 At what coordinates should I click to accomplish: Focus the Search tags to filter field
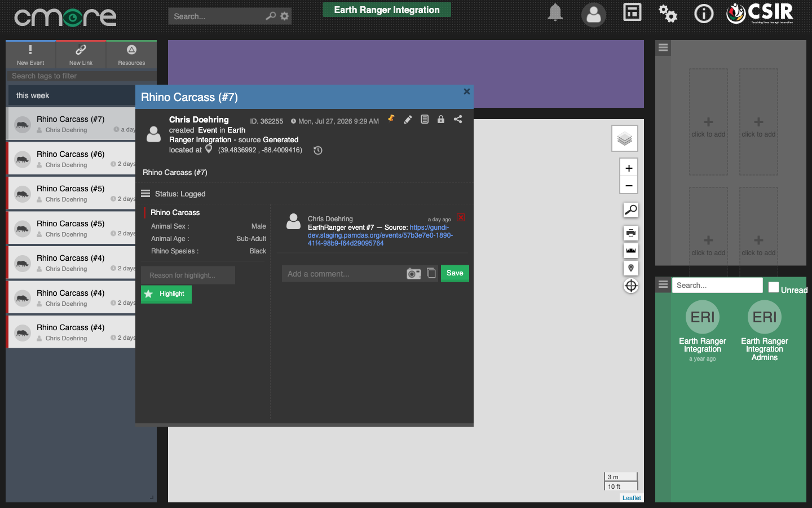point(81,76)
